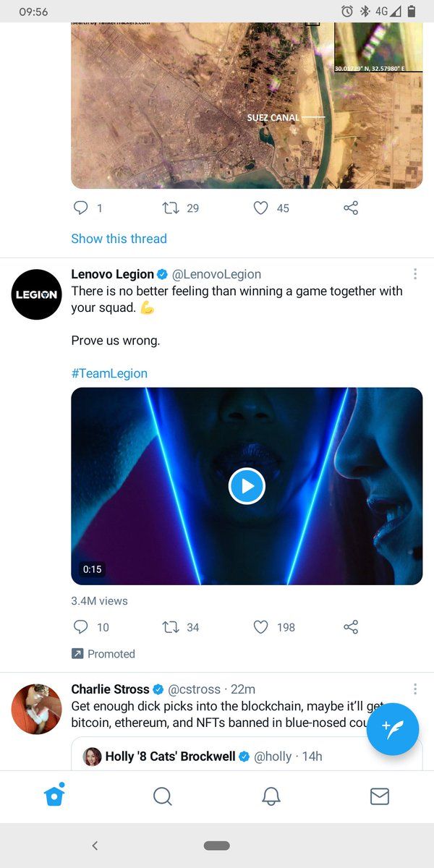
Task: Open the Notifications tab
Action: click(x=271, y=796)
